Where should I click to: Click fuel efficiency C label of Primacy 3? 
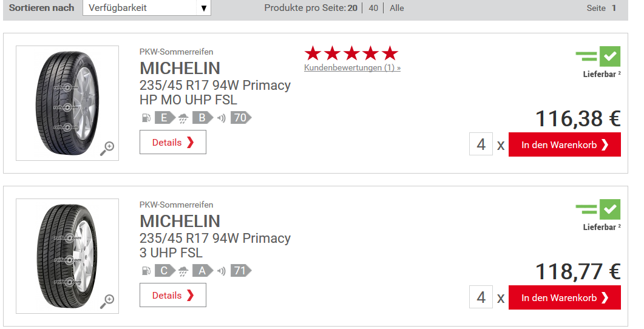164,271
